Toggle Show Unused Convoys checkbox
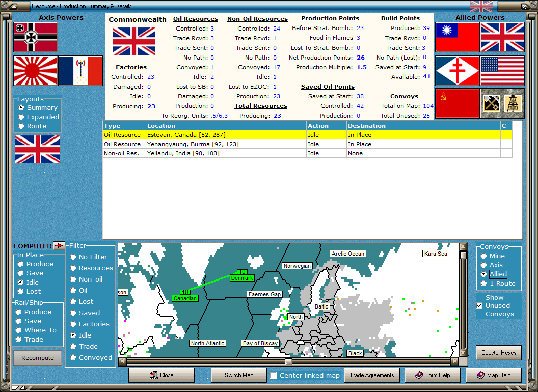 point(479,305)
